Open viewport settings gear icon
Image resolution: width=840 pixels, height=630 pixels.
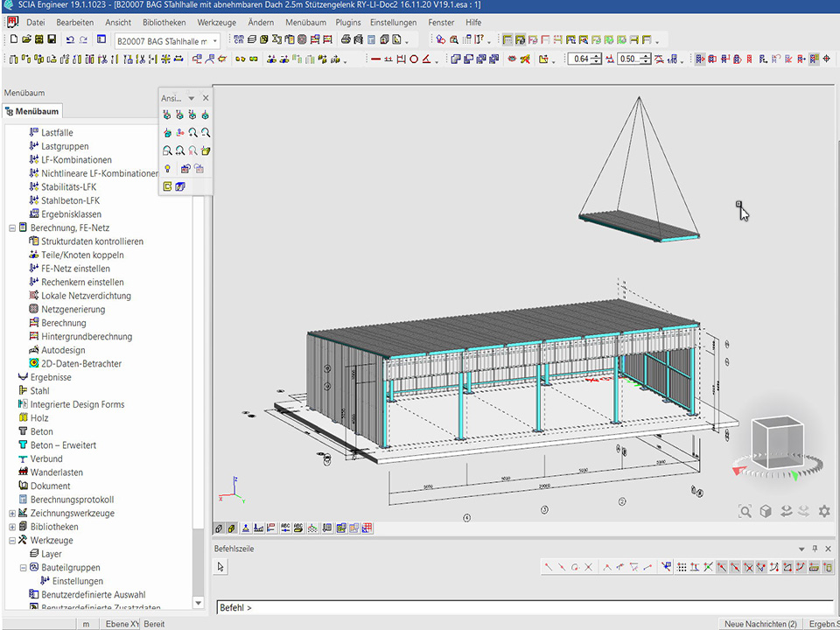[x=823, y=511]
